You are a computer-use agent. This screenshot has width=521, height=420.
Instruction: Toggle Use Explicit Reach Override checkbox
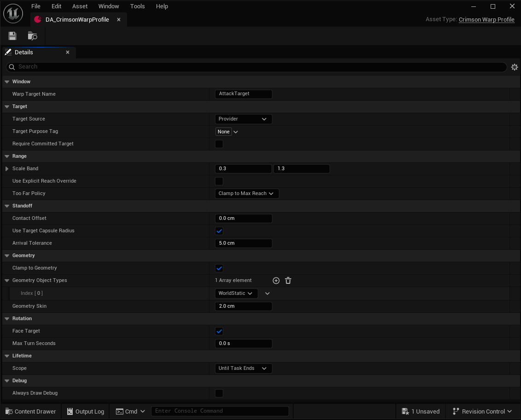219,181
